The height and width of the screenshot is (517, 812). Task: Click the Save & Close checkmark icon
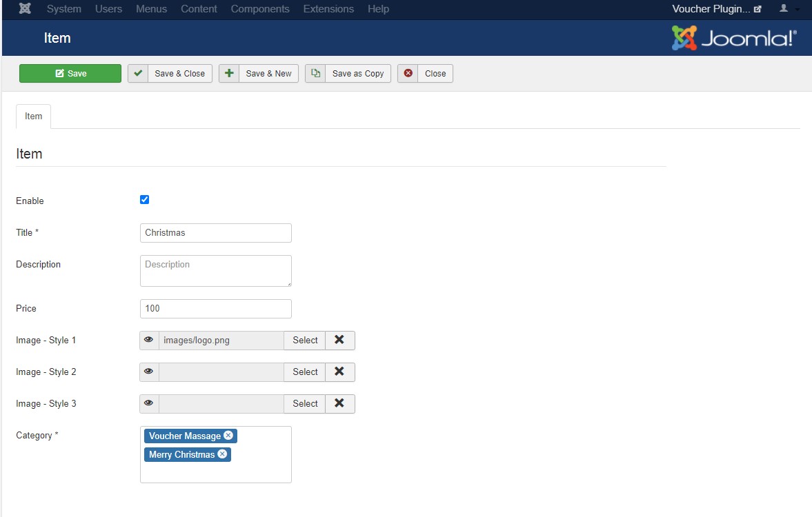coord(138,74)
